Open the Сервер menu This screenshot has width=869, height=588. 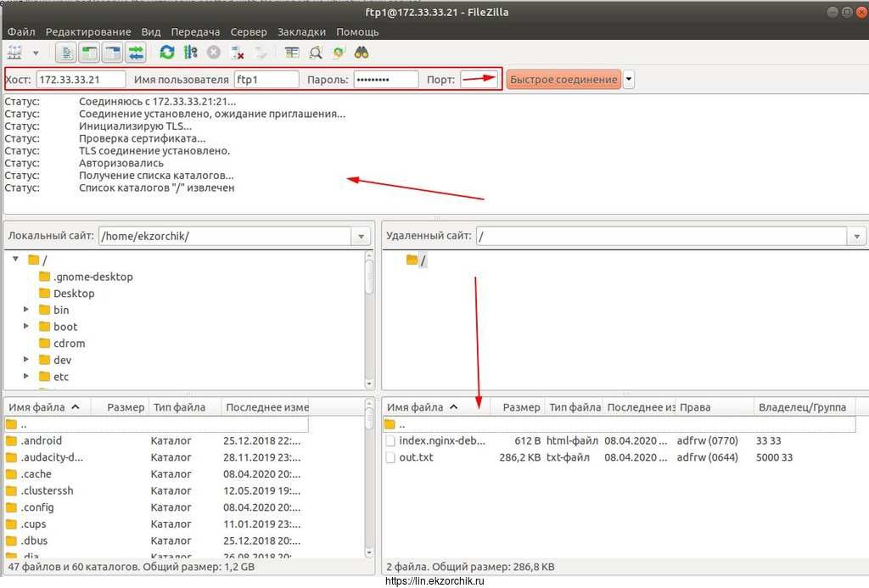click(248, 31)
